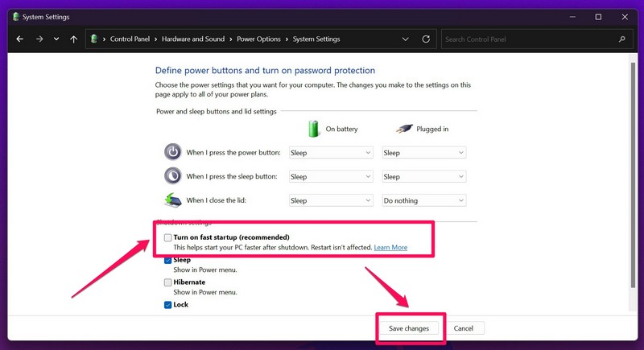Image resolution: width=644 pixels, height=350 pixels.
Task: Click the vertical scrollbar thumb
Action: tap(633, 175)
